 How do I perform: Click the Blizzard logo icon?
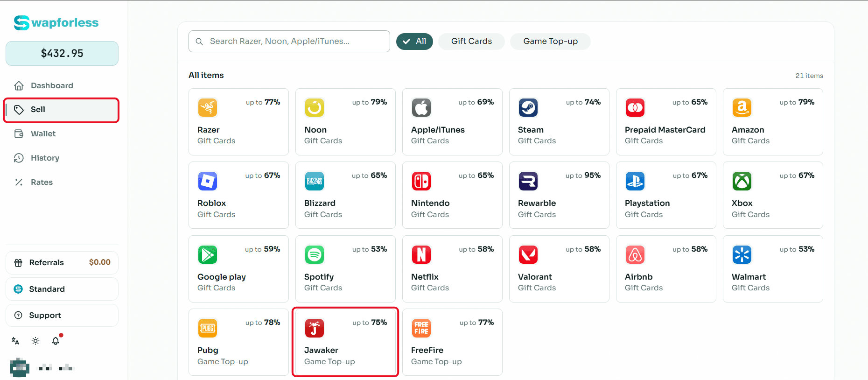tap(315, 181)
